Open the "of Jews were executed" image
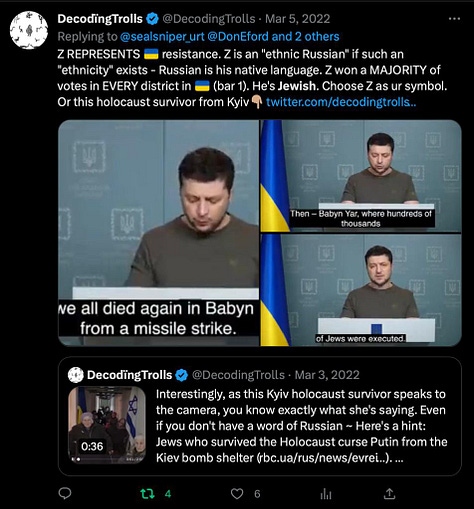474x509 pixels. (361, 290)
